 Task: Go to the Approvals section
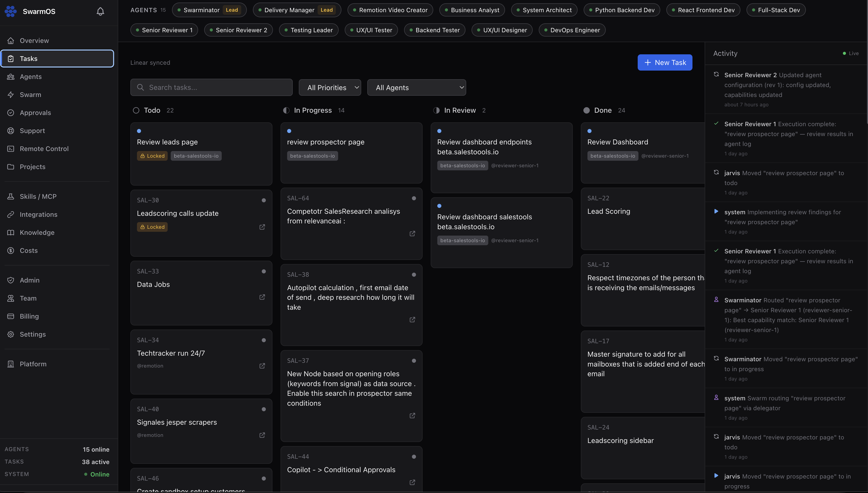[x=35, y=113]
